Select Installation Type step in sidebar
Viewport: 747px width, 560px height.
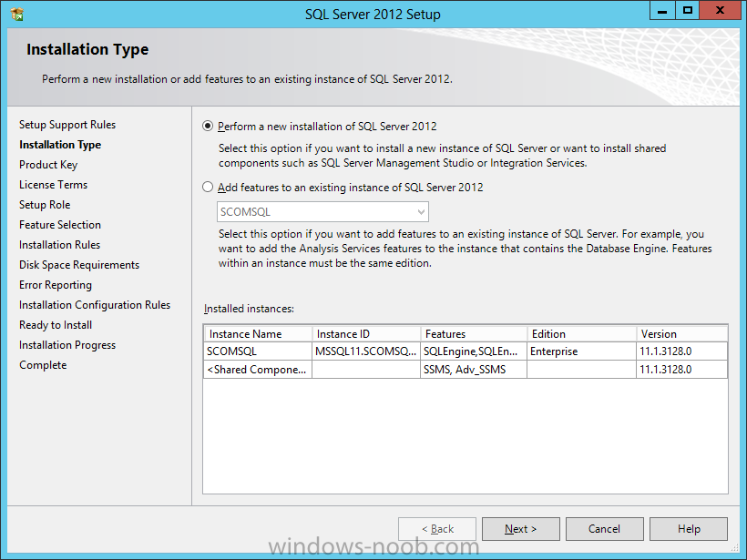60,145
